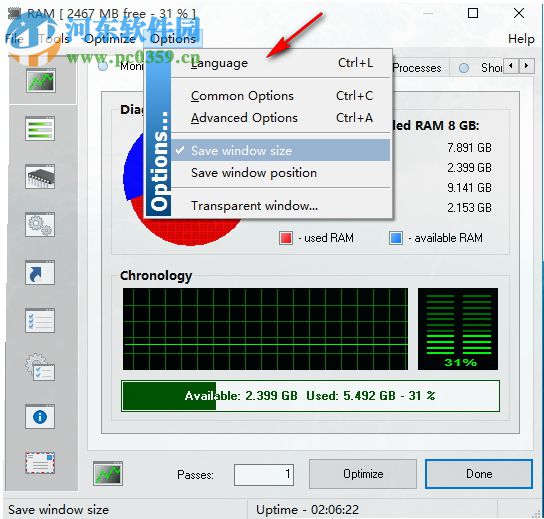The image size is (544, 519).
Task: Open the shortcut arrow sidebar icon
Action: coord(40,273)
